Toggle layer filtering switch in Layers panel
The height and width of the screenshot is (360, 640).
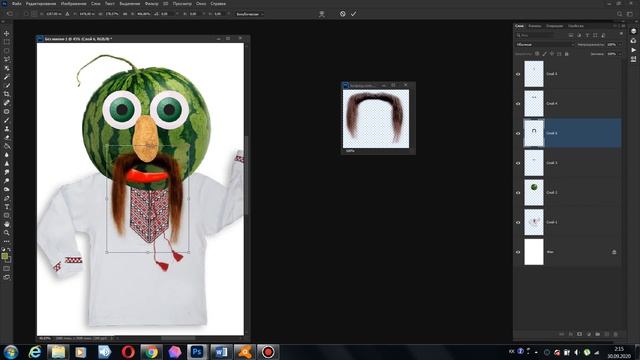click(621, 34)
